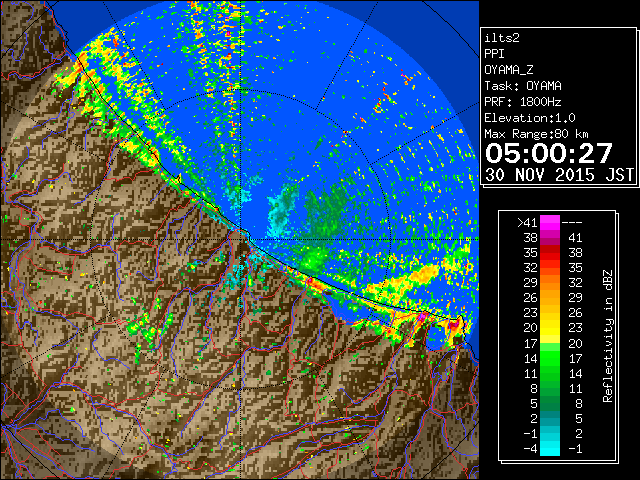This screenshot has width=640, height=480.
Task: Select the 'Elevation:1.0' text
Action: click(x=530, y=118)
